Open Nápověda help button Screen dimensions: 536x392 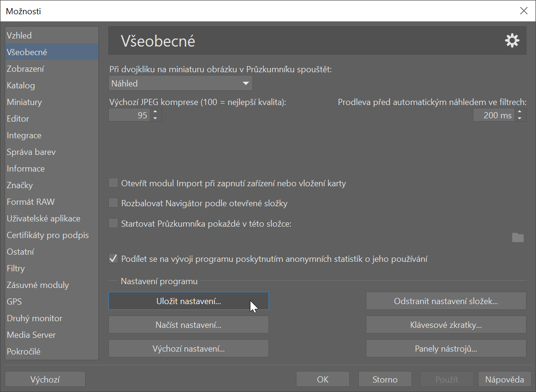(504, 379)
